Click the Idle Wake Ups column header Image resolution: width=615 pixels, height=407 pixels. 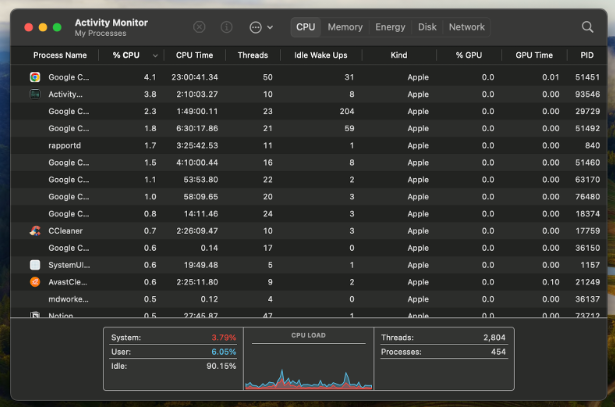323,55
